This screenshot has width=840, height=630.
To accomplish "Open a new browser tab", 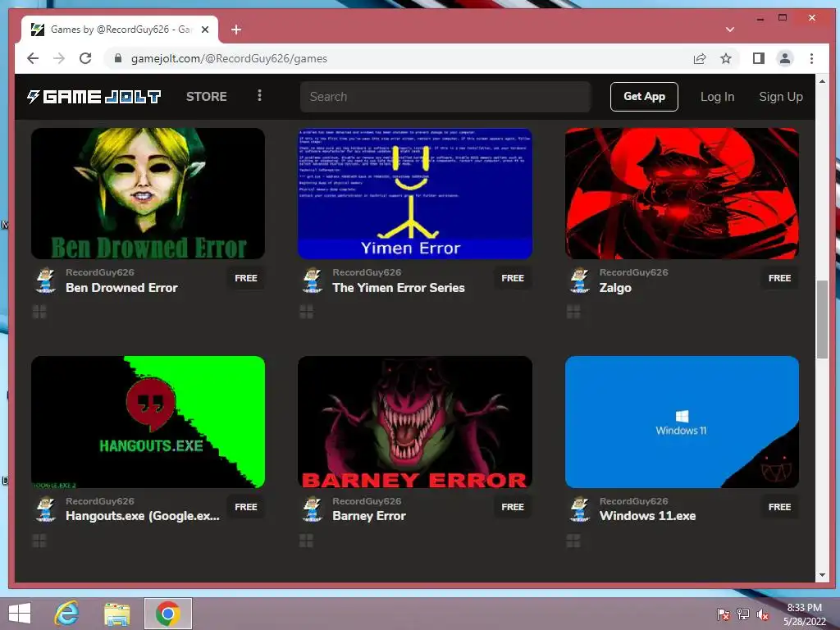I will point(235,30).
